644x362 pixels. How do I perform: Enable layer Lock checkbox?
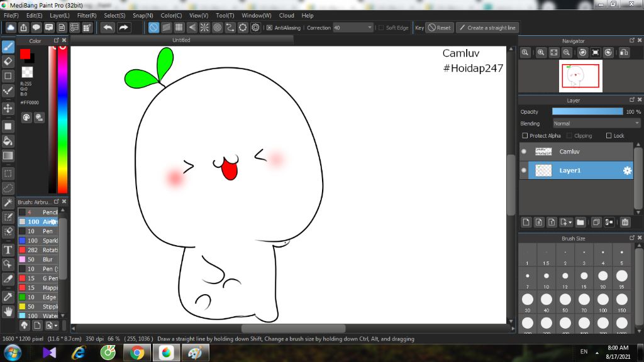coord(609,136)
